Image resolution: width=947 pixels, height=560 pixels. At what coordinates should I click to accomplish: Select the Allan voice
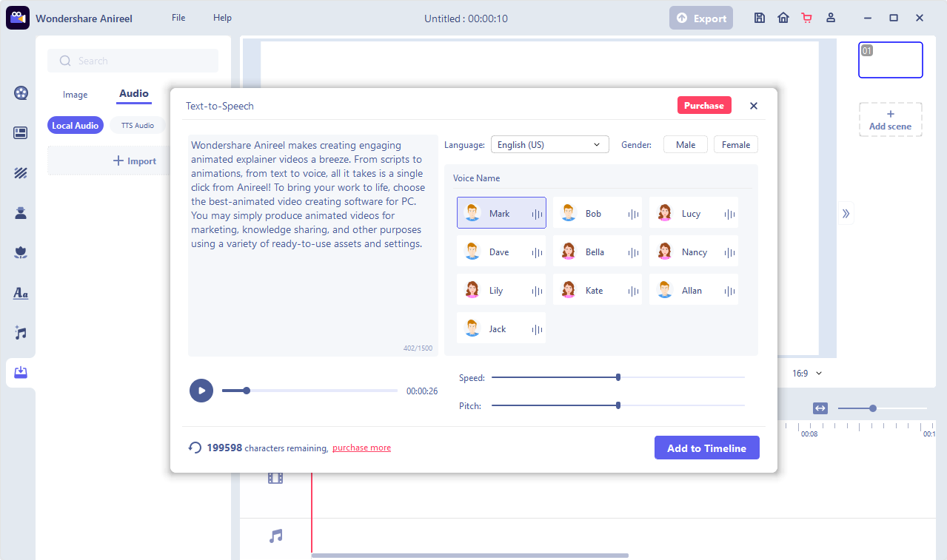coord(694,290)
